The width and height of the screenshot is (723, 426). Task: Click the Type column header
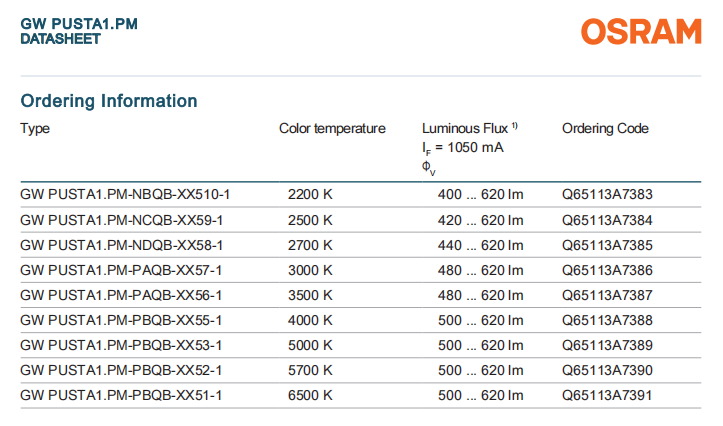35,129
